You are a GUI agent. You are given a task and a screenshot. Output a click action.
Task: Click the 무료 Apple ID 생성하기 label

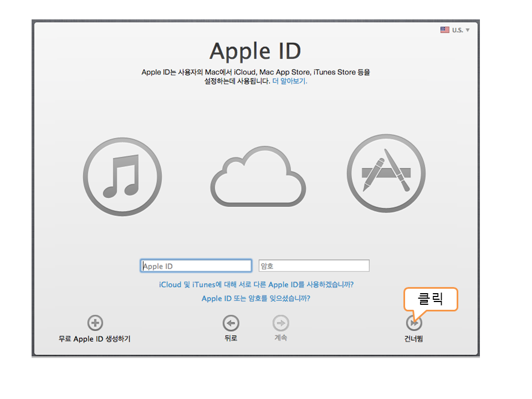point(95,339)
